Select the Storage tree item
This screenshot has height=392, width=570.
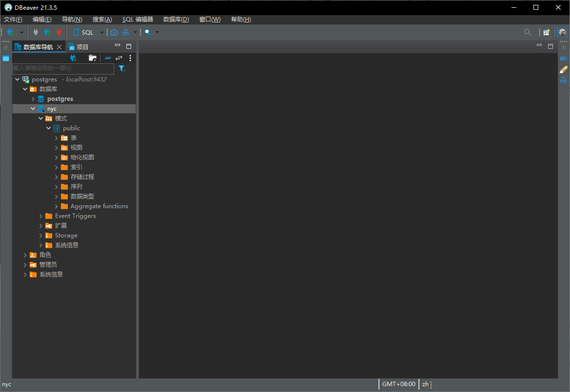click(66, 235)
